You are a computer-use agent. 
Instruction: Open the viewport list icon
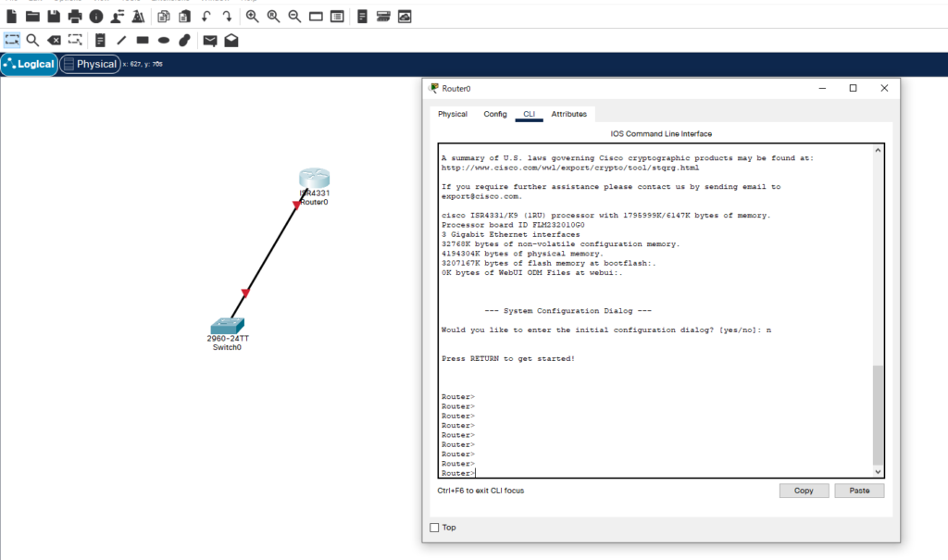(x=337, y=17)
